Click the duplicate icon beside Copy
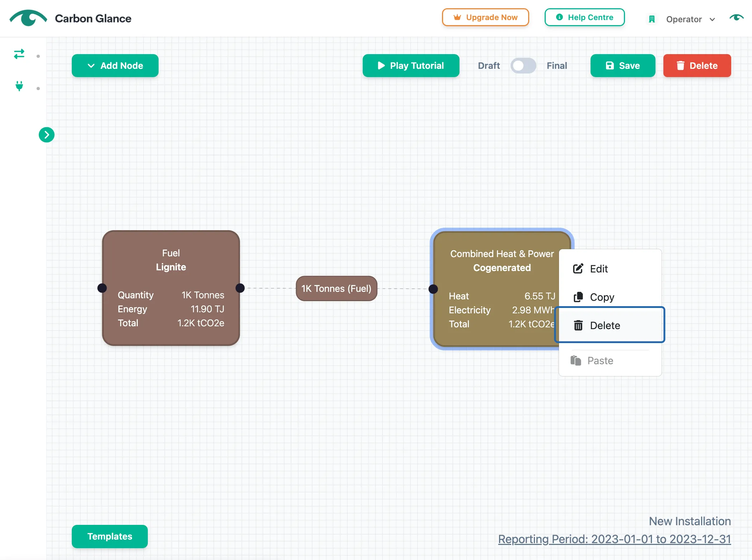This screenshot has width=752, height=560. (578, 297)
